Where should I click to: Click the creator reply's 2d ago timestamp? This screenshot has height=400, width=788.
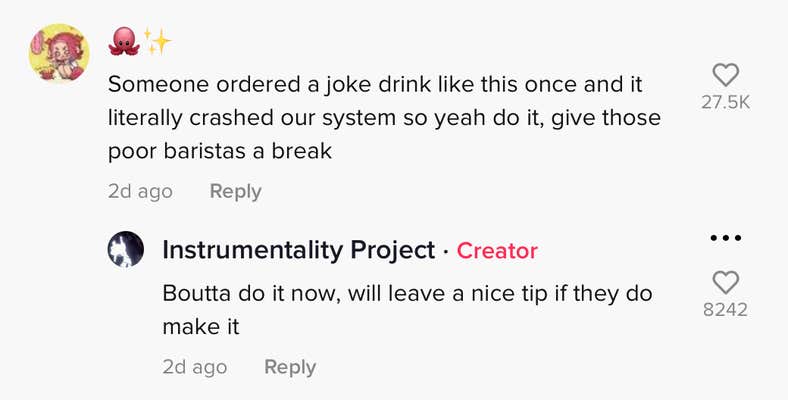[194, 367]
